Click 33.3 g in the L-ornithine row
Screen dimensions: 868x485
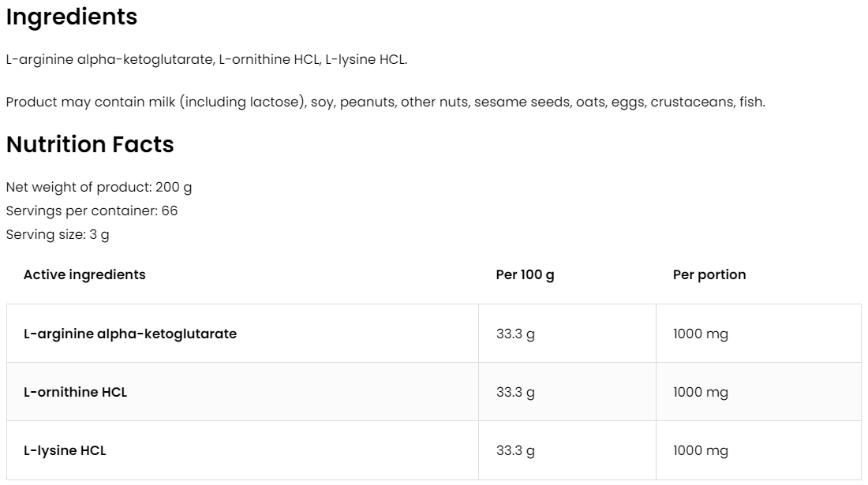[515, 392]
